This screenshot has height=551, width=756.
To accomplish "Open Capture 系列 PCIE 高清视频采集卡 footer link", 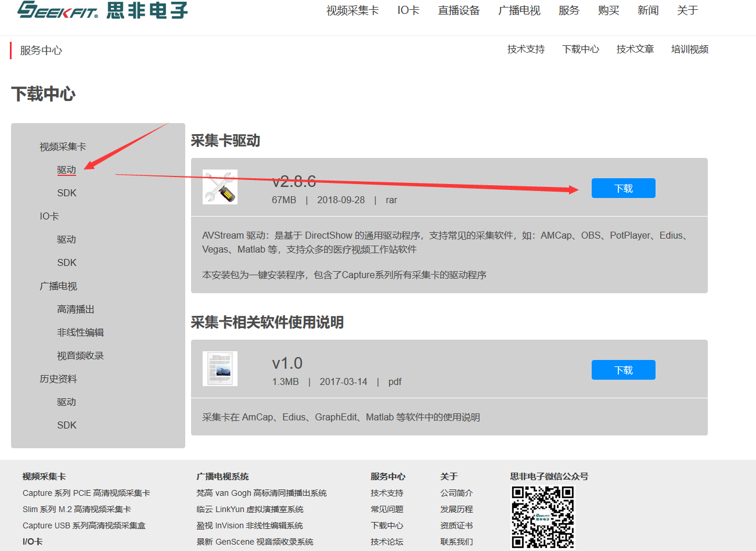I will point(86,493).
